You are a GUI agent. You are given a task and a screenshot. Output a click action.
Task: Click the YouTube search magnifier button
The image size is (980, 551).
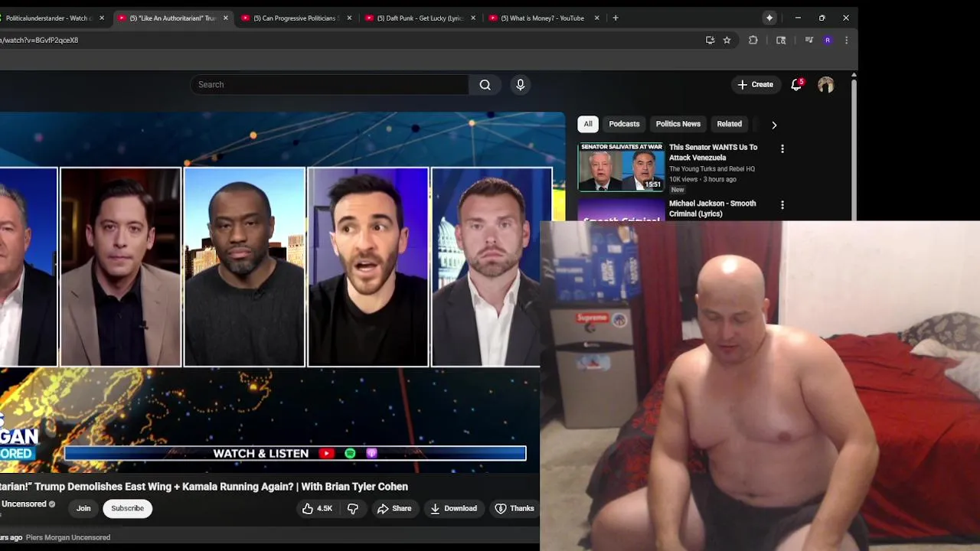[485, 85]
